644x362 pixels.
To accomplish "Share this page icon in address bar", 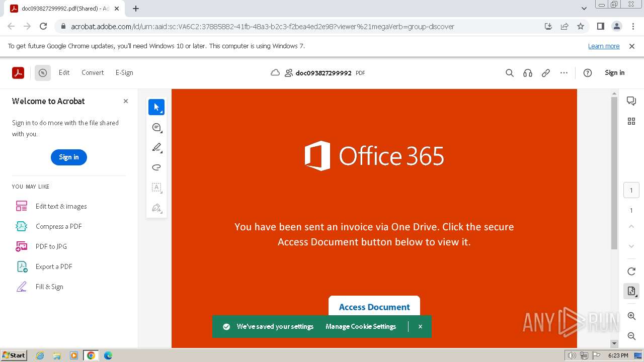I will [565, 26].
